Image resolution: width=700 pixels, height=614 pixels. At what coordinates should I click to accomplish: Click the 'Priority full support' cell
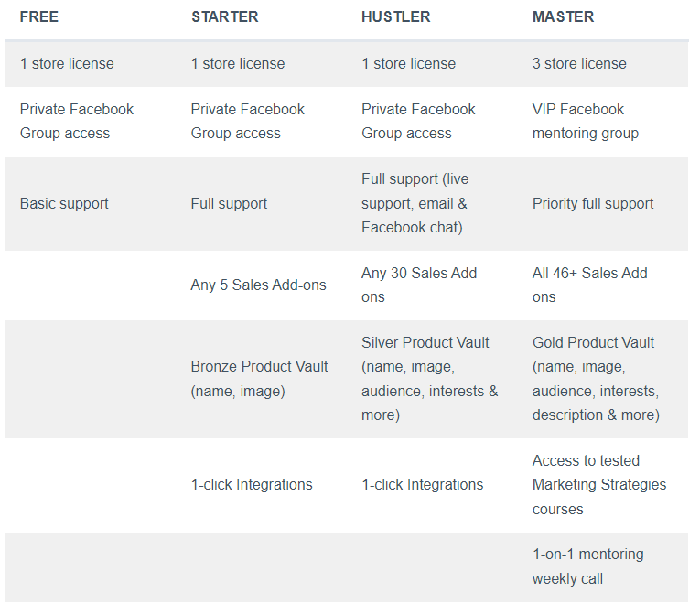click(x=593, y=204)
